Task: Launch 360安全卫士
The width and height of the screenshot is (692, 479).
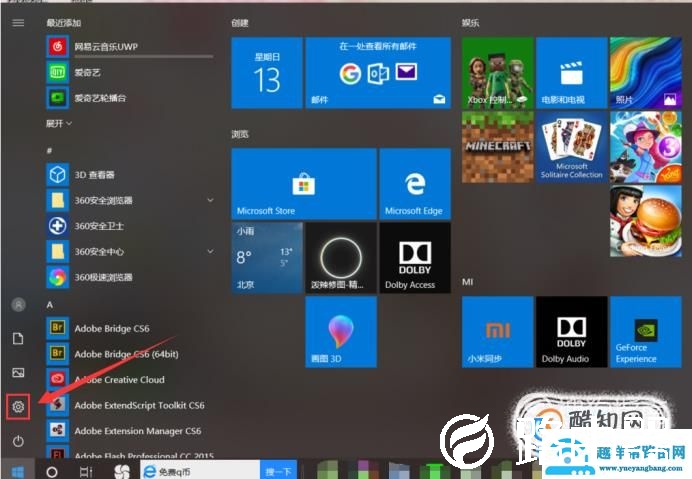Action: [x=131, y=226]
